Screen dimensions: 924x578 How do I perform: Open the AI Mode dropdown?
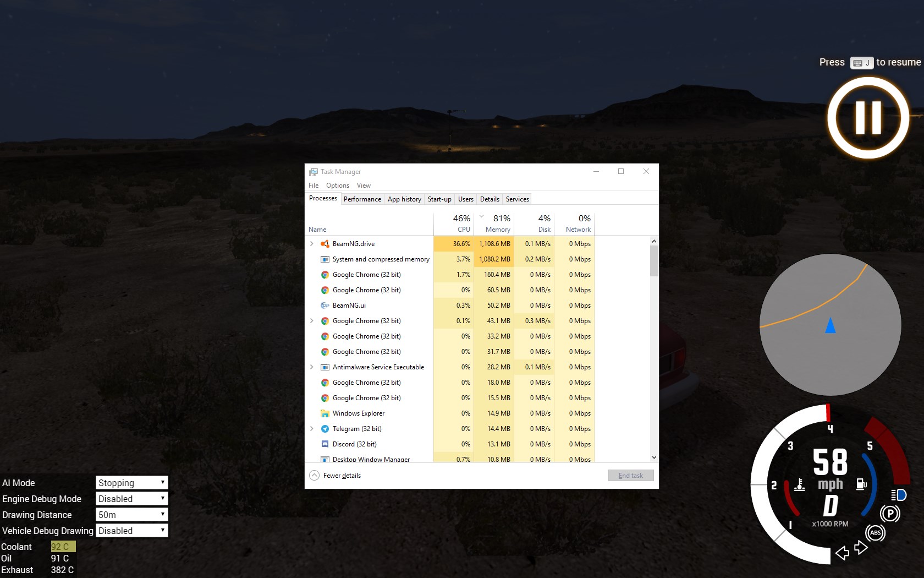(x=132, y=483)
